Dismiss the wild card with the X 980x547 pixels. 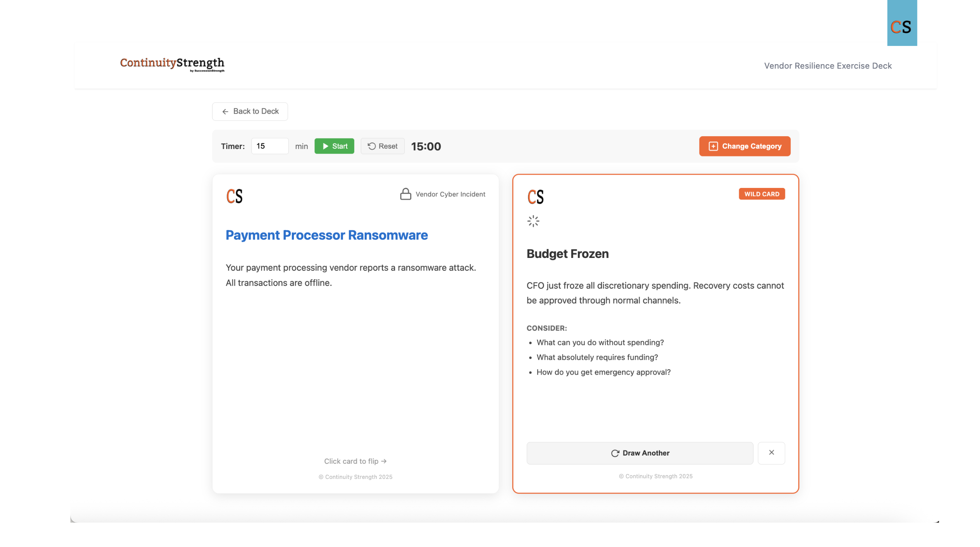pos(771,453)
